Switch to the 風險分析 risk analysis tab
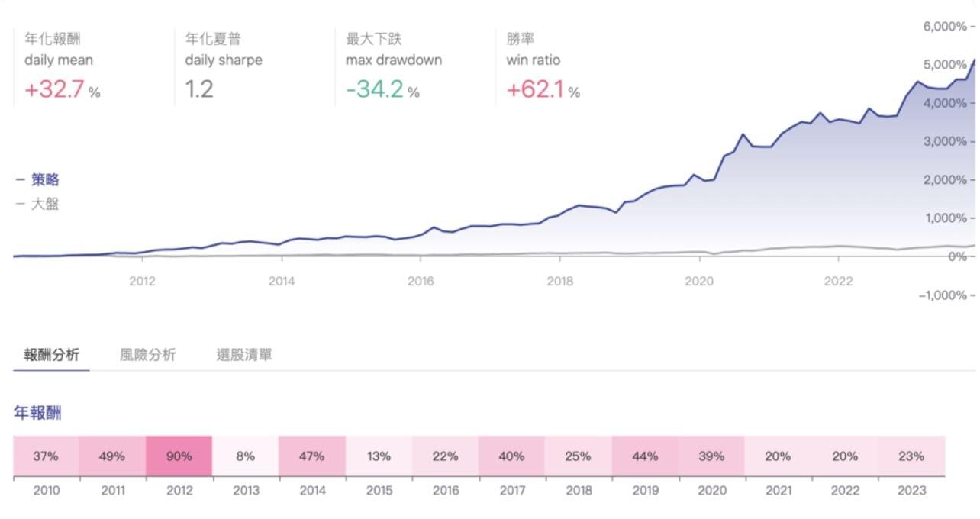This screenshot has width=980, height=519. click(x=147, y=354)
